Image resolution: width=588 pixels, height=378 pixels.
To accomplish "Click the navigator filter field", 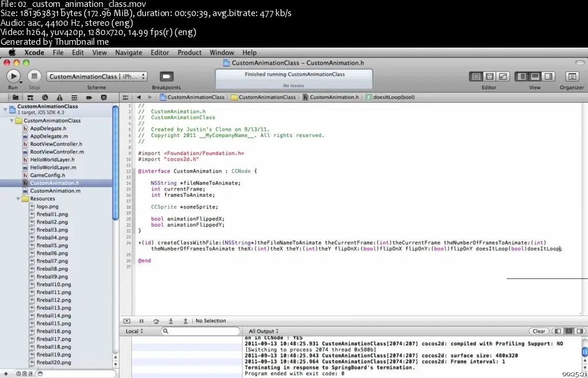I will click(76, 374).
